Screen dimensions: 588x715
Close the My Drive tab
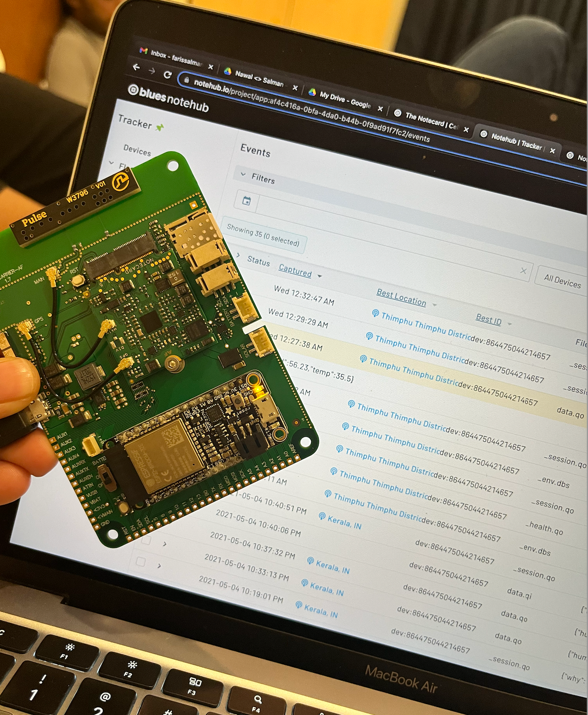coord(380,109)
